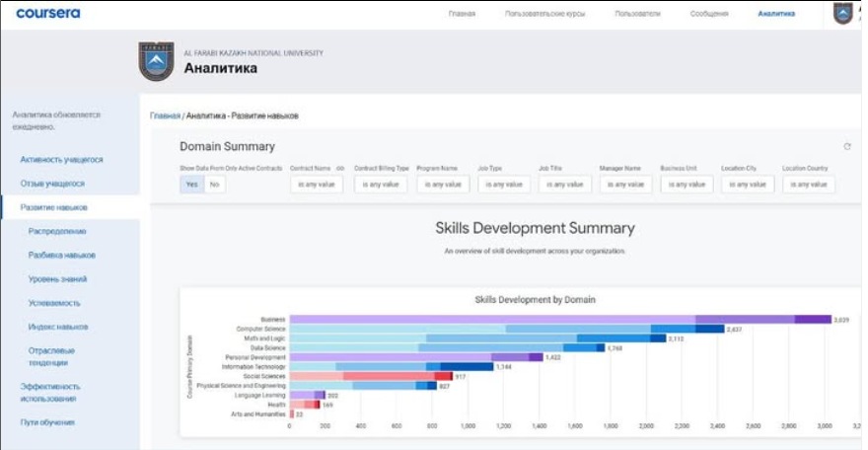The height and width of the screenshot is (450, 868).
Task: Click the Math and Logic bar
Action: tap(477, 338)
